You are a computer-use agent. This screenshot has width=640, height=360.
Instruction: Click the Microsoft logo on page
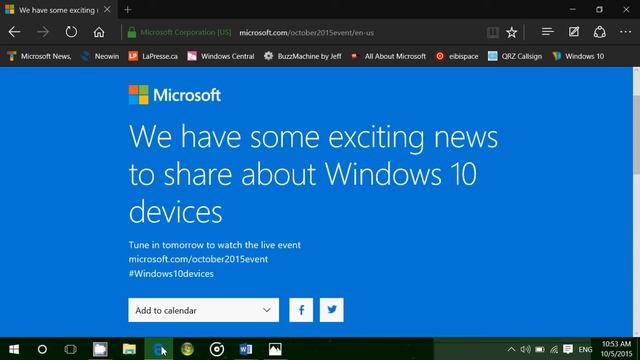tap(175, 95)
